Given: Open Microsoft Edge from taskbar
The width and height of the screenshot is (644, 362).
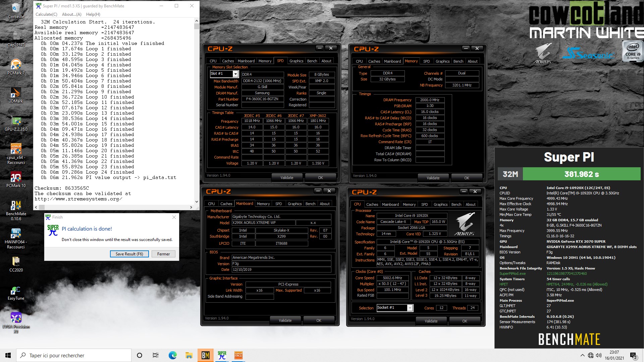Looking at the screenshot, I should (x=172, y=355).
